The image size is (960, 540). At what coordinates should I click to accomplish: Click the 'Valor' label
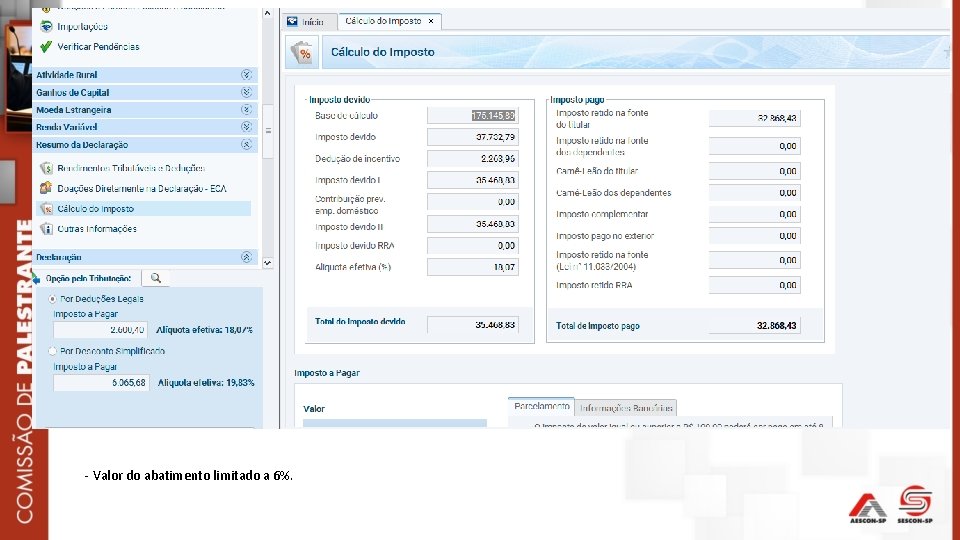tap(314, 409)
